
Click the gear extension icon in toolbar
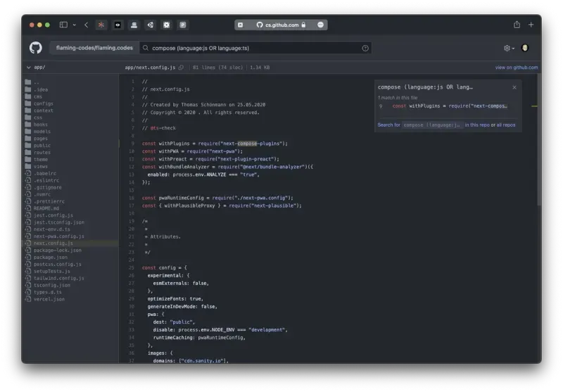coord(167,25)
